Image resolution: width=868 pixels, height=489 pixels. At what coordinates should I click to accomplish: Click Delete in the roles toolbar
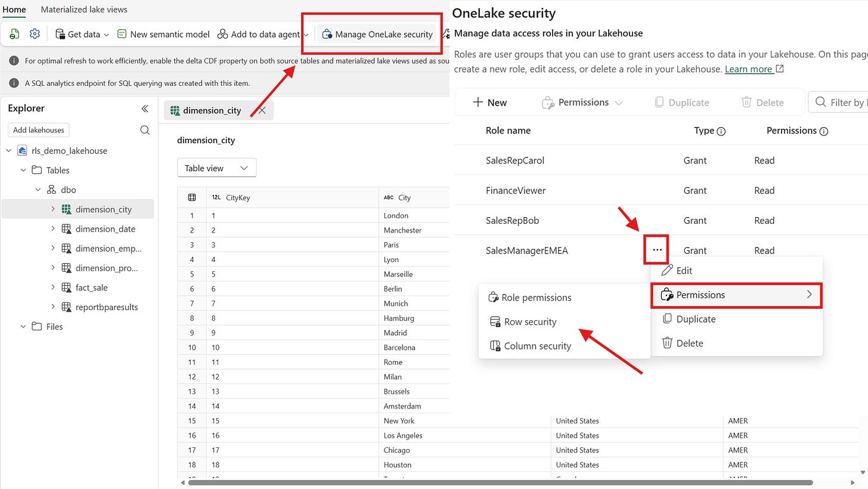(762, 103)
